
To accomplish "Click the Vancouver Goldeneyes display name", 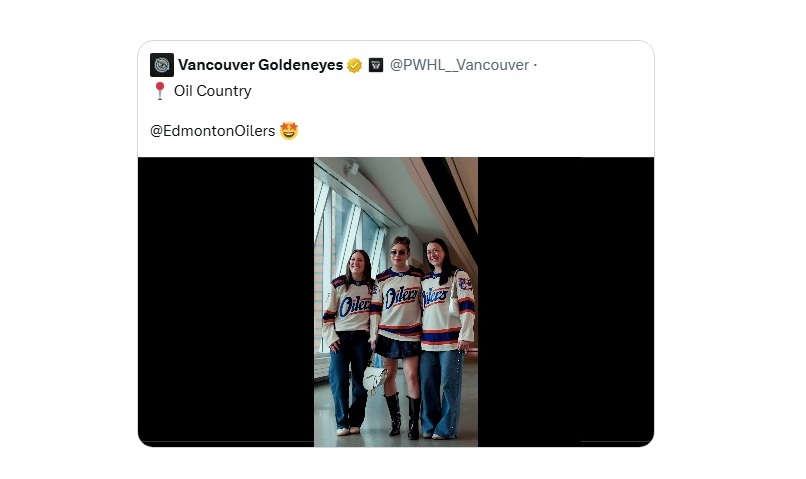I will point(260,65).
